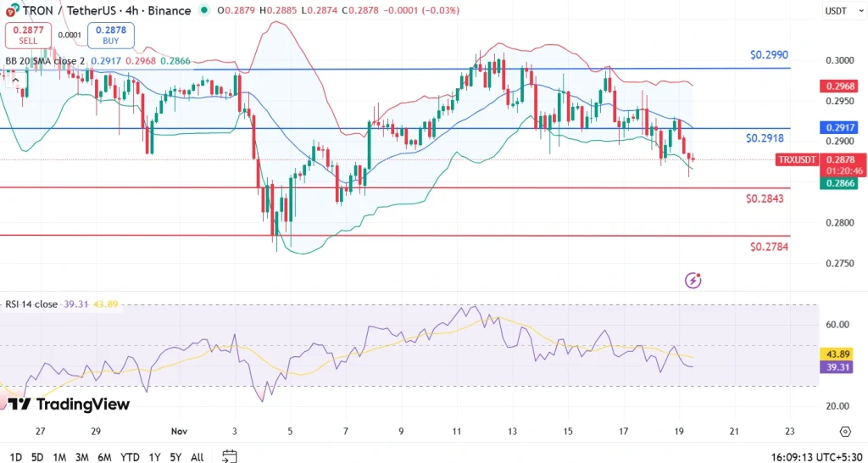Click the TRXUSDT symbol price label
This screenshot has width=868, height=463.
coord(797,159)
